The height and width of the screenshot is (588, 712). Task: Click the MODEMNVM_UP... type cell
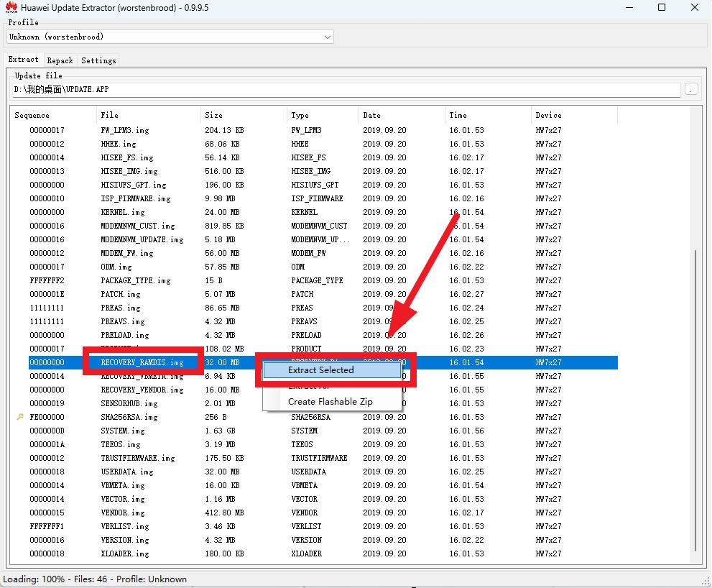[320, 239]
